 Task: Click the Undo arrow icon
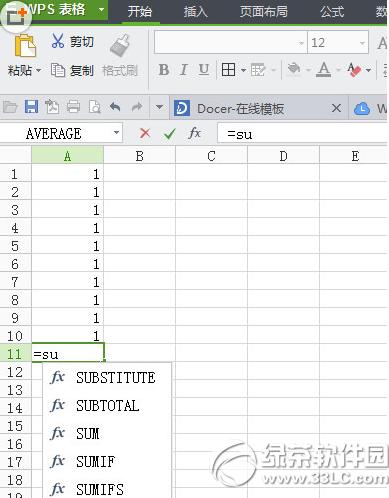(115, 107)
